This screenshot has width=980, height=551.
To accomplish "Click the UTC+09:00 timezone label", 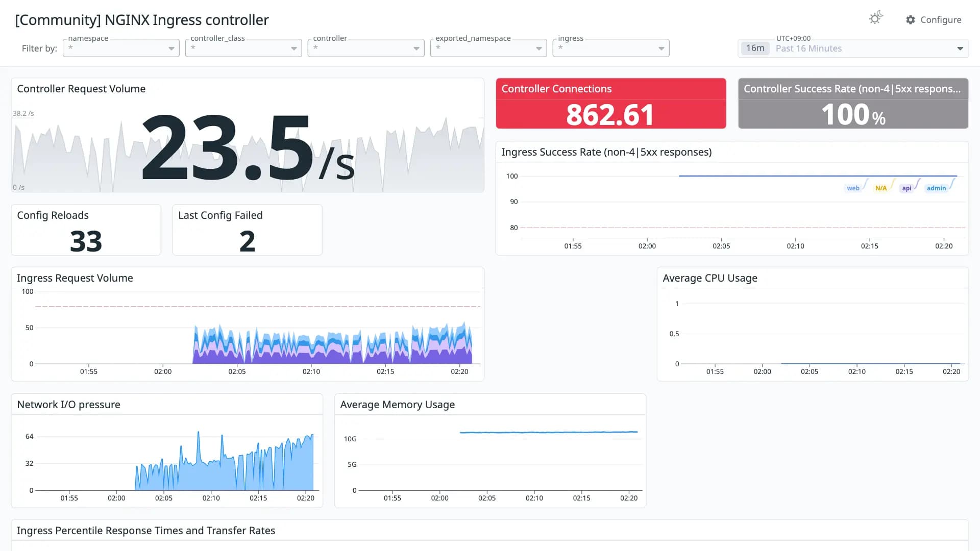I will (x=793, y=38).
